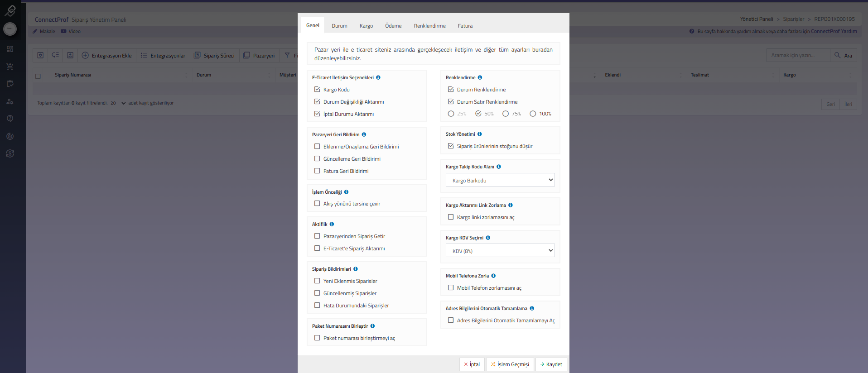Screen dimensions: 868x373
Task: Show info tooltip for Aktiflik
Action: click(332, 224)
